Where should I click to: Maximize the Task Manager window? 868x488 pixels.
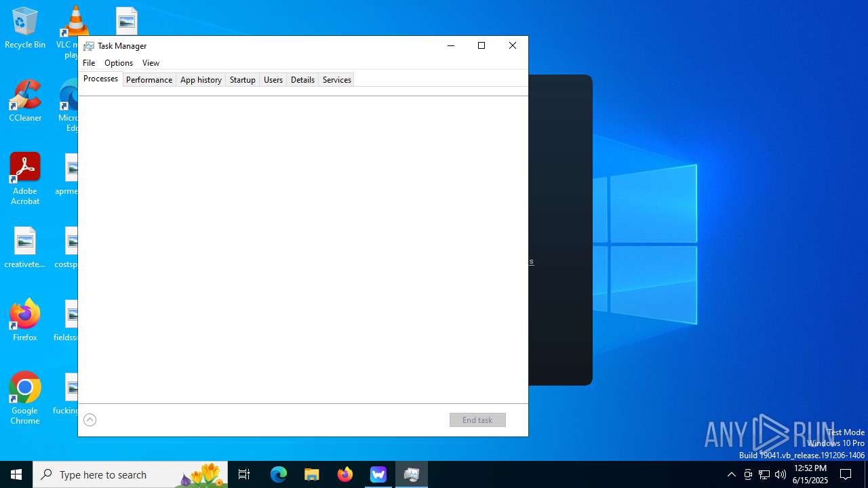(481, 46)
